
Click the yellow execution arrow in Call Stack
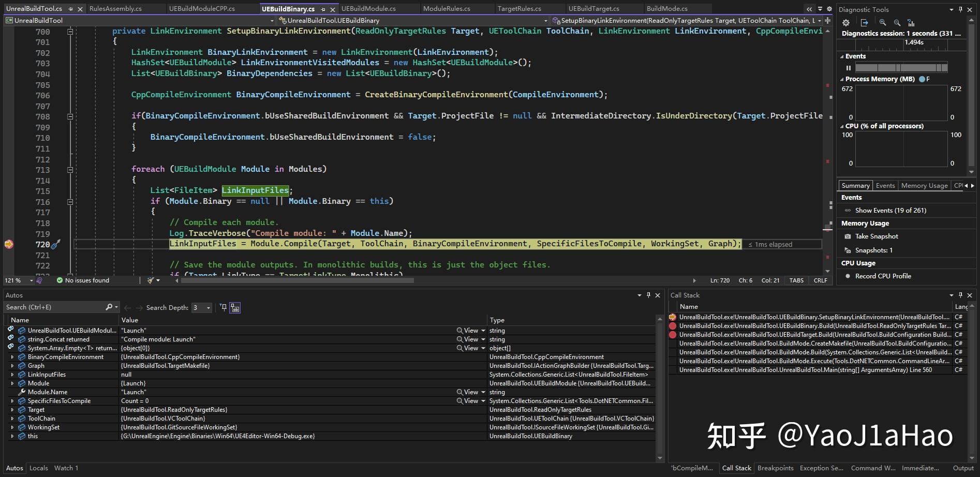(x=673, y=317)
